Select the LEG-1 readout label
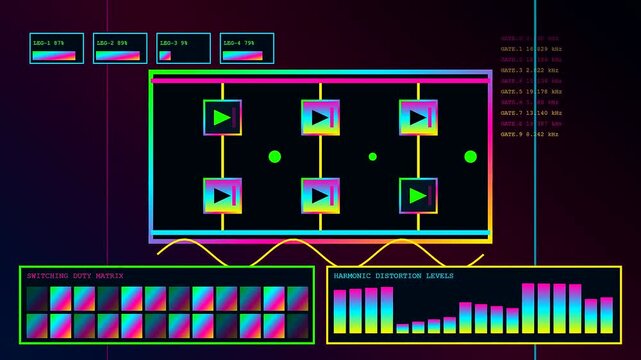Image resolution: width=641 pixels, height=360 pixels. pos(48,43)
